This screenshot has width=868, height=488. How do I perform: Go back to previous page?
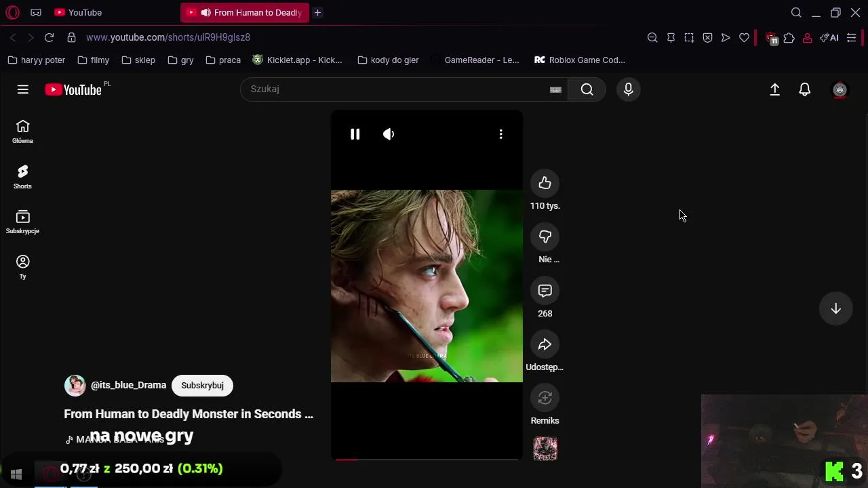coord(13,37)
